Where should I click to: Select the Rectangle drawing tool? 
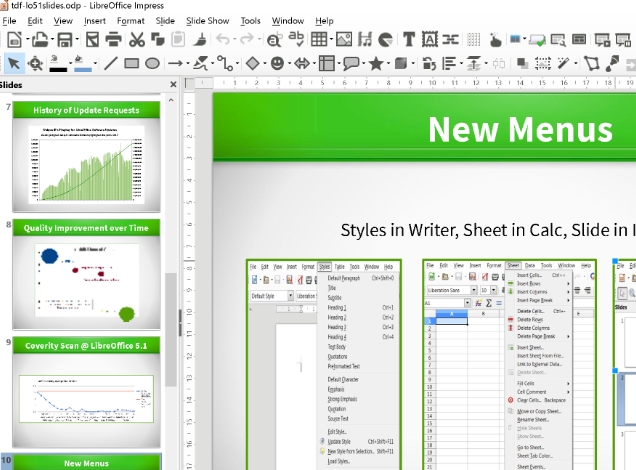click(x=131, y=64)
